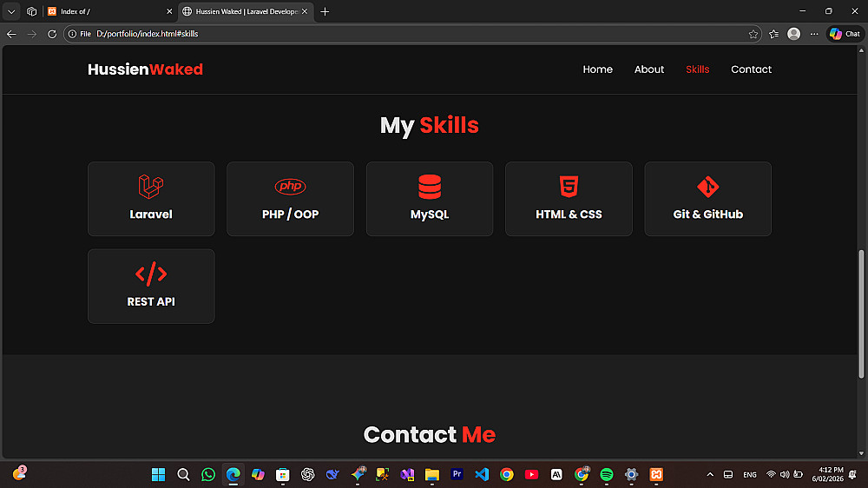Open WhatsApp from taskbar

tap(208, 475)
